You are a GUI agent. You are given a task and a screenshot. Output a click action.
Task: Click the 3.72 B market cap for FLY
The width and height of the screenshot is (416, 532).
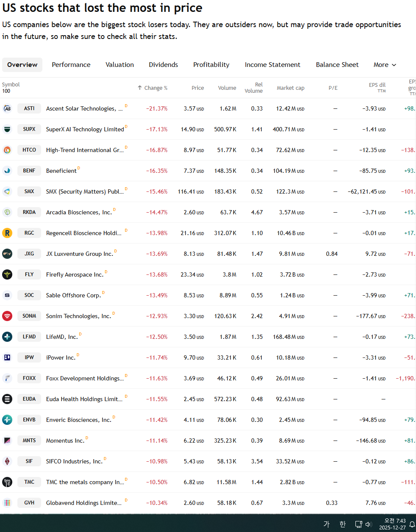point(292,274)
